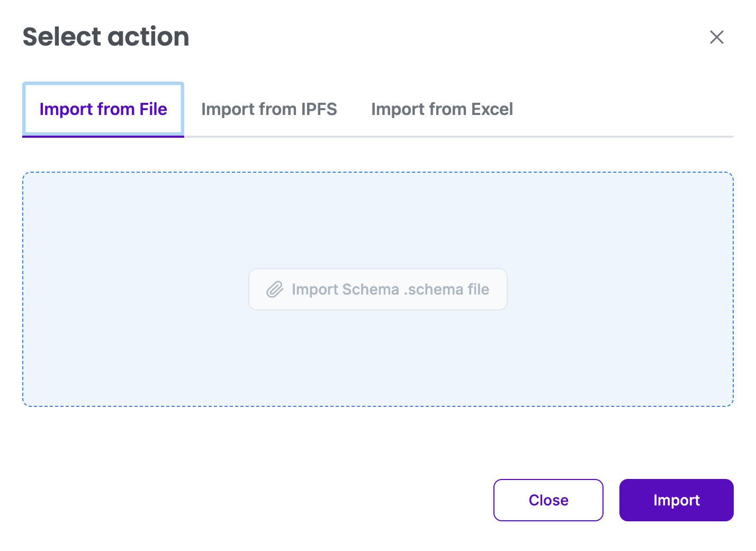Click the purple-underlined active File tab
Viewport: 756px width, 551px height.
[103, 109]
